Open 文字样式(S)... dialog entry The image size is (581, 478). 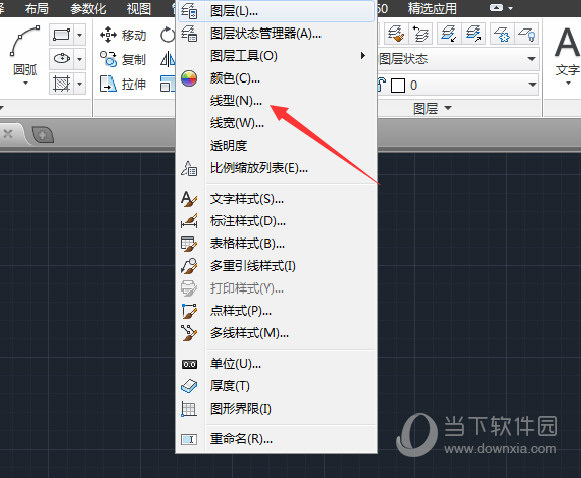pyautogui.click(x=276, y=199)
